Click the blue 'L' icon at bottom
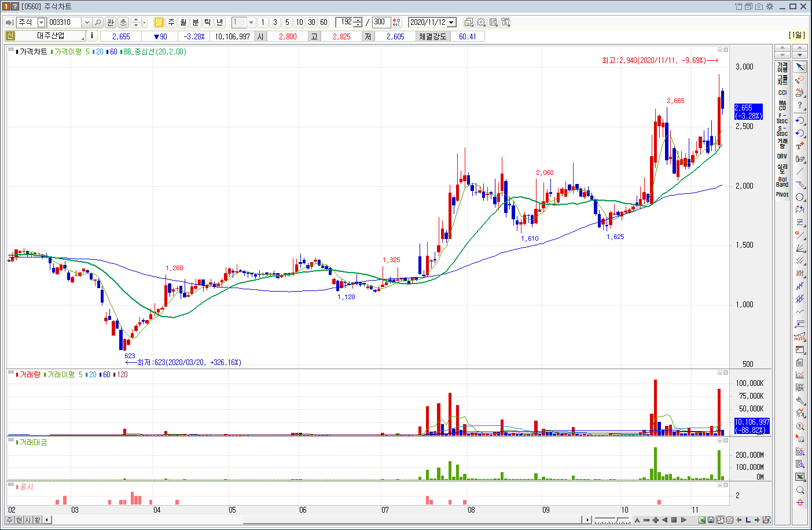 748,520
